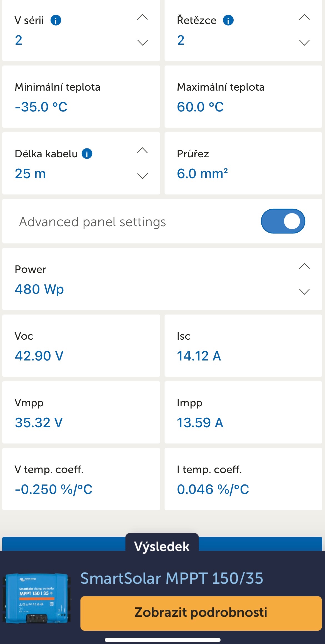Edit the Minimální teplota value
This screenshot has height=644, width=325.
tap(41, 107)
